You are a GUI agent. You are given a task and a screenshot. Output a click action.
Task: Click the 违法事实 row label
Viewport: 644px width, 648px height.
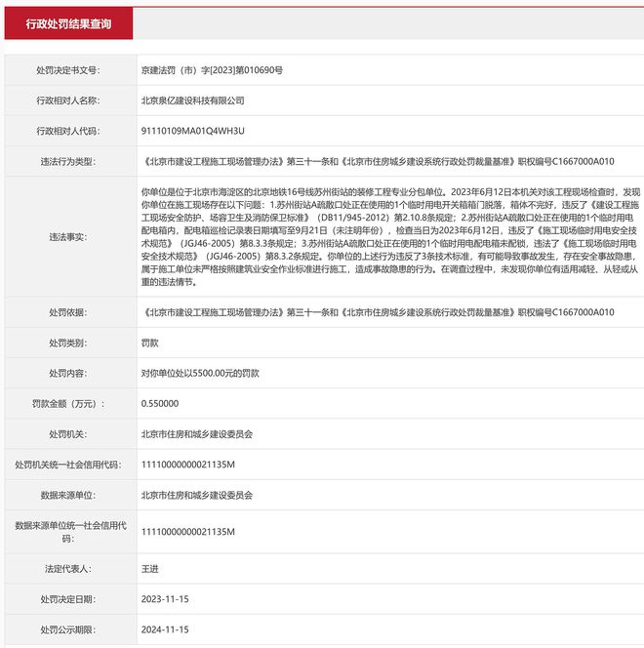pyautogui.click(x=65, y=237)
